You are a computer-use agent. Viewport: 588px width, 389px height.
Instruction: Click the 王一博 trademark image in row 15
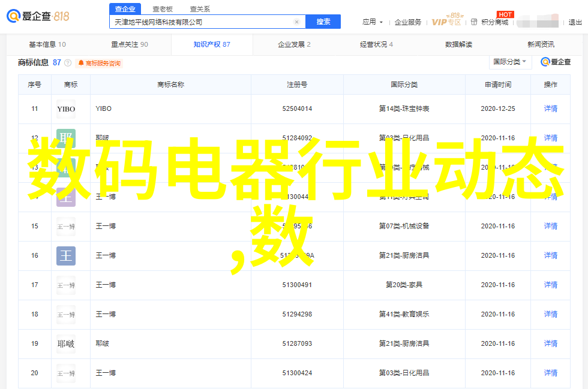pyautogui.click(x=66, y=227)
